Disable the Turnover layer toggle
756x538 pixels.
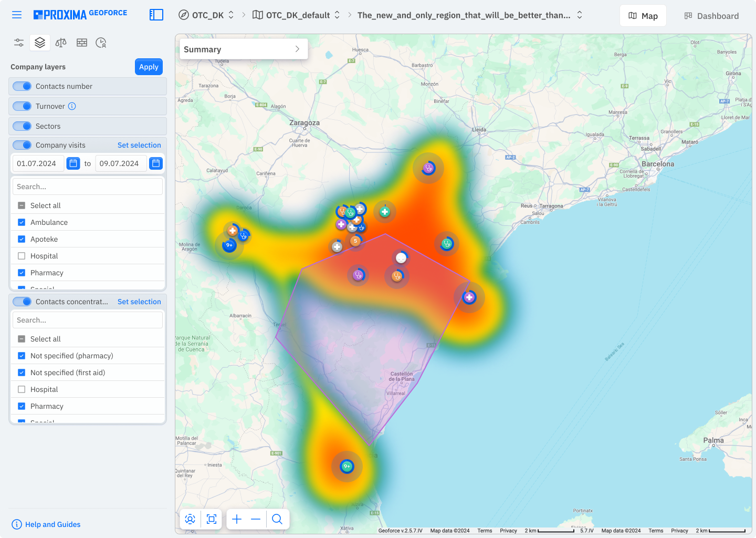click(x=22, y=106)
